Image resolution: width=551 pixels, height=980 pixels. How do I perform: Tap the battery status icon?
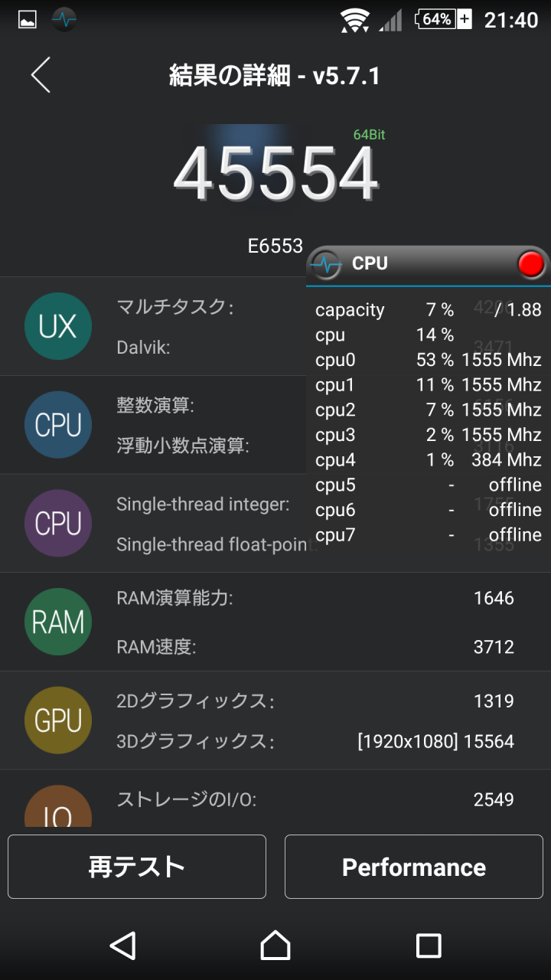tap(444, 20)
